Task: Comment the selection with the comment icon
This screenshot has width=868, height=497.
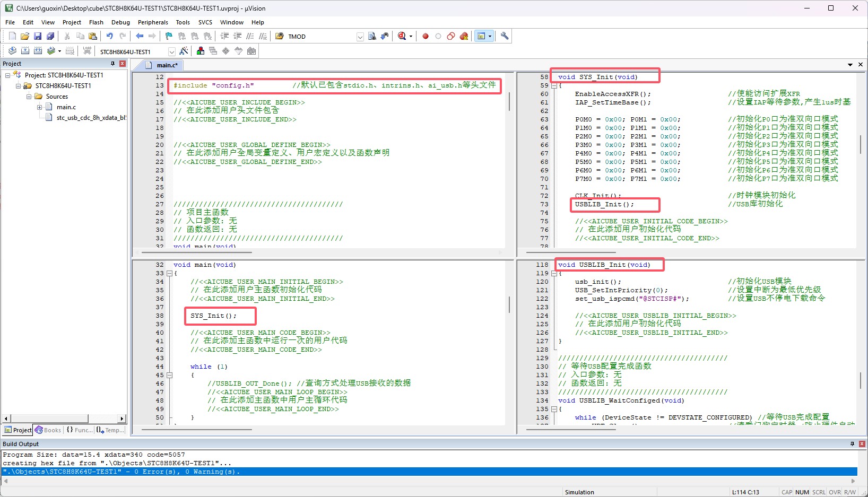Action: click(x=250, y=36)
